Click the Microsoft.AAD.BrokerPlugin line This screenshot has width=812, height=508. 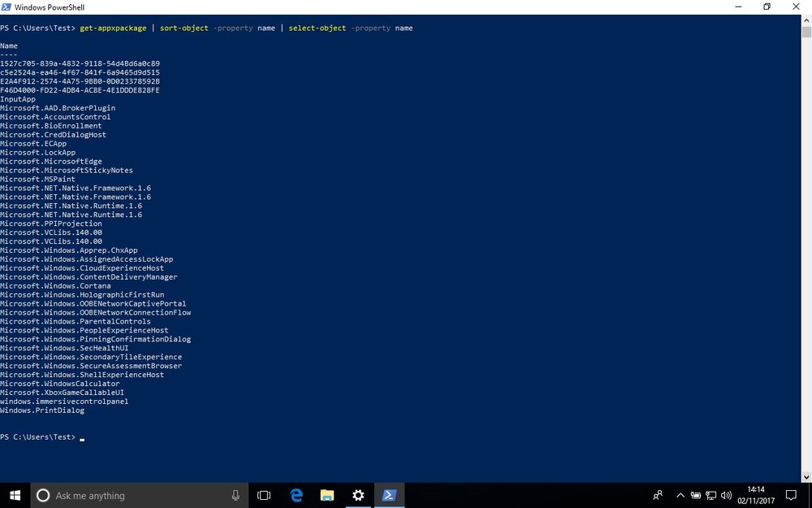pos(58,108)
